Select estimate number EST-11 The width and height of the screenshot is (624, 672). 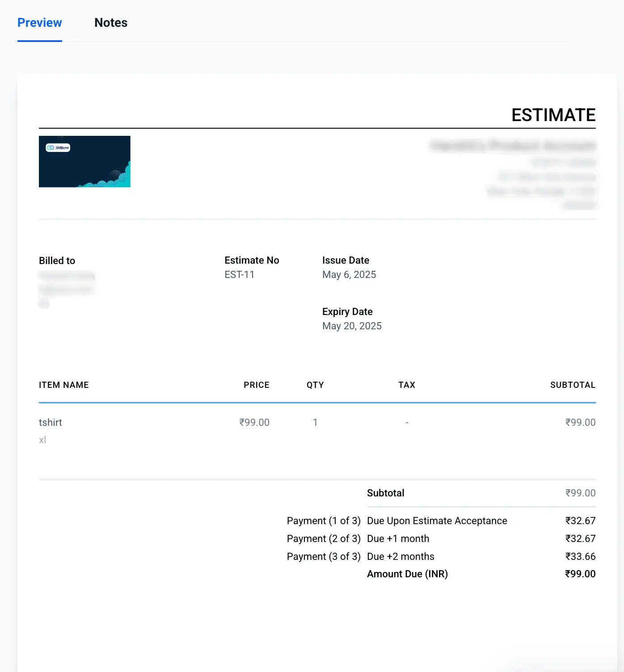point(239,274)
